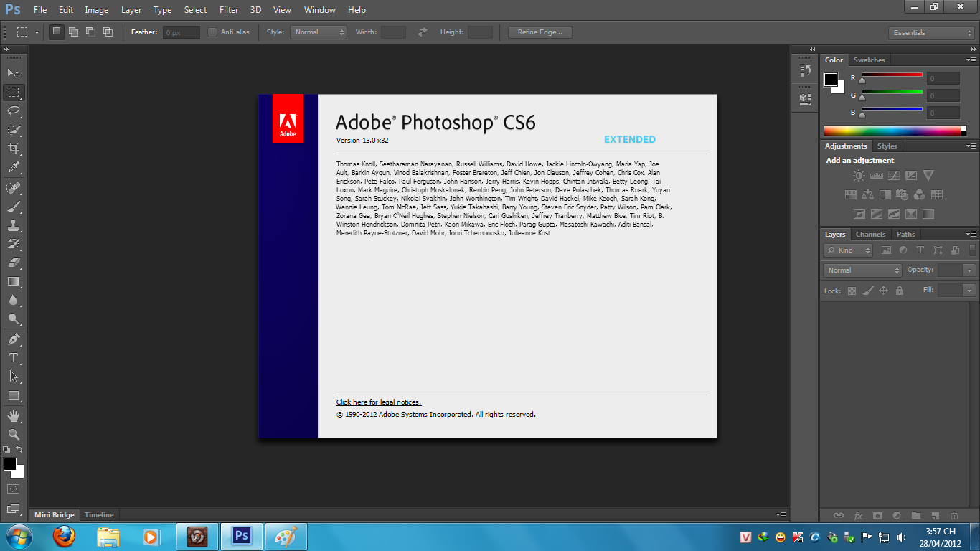The image size is (980, 551).
Task: Select the Eraser tool
Action: click(14, 263)
